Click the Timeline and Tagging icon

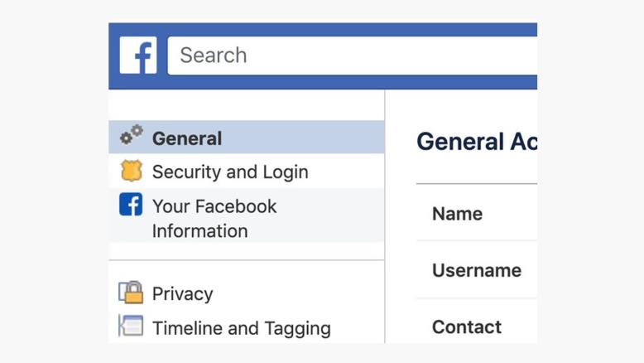(131, 327)
